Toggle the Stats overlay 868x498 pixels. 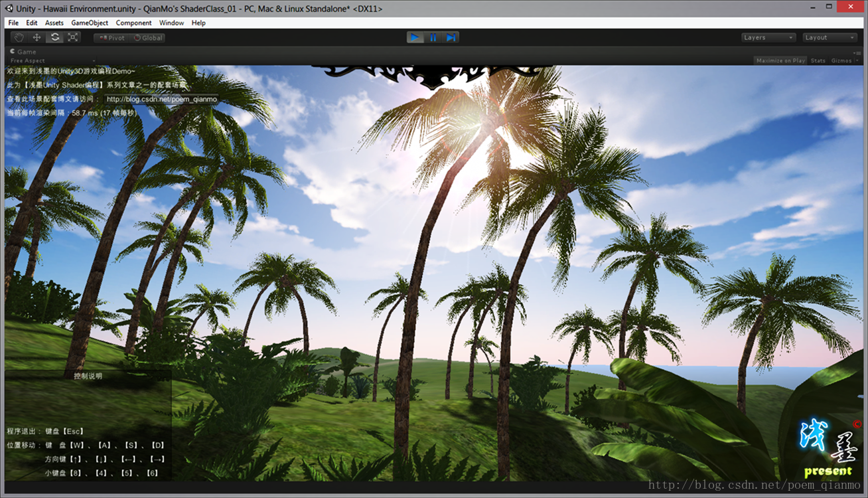818,60
